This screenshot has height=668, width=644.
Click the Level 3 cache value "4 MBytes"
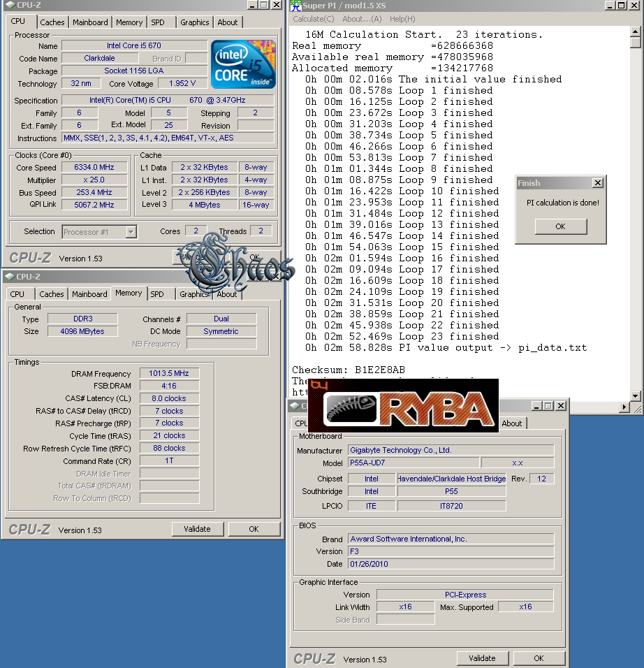(x=205, y=205)
